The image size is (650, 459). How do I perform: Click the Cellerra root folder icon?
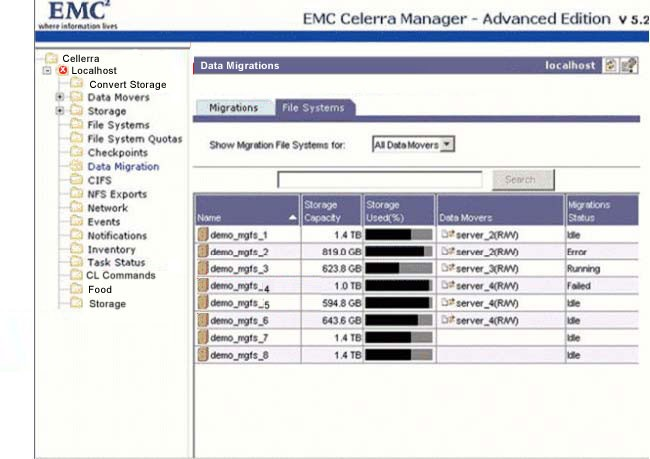(x=51, y=58)
